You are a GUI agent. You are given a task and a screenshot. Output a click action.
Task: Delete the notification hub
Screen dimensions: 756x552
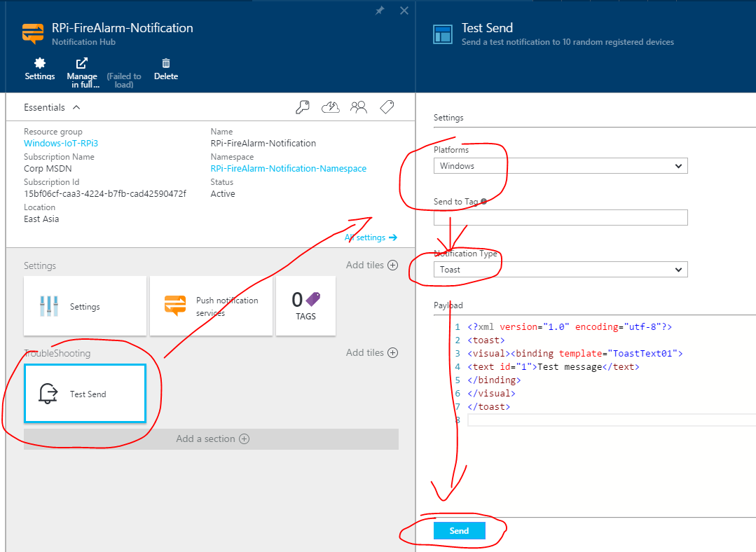[x=166, y=69]
